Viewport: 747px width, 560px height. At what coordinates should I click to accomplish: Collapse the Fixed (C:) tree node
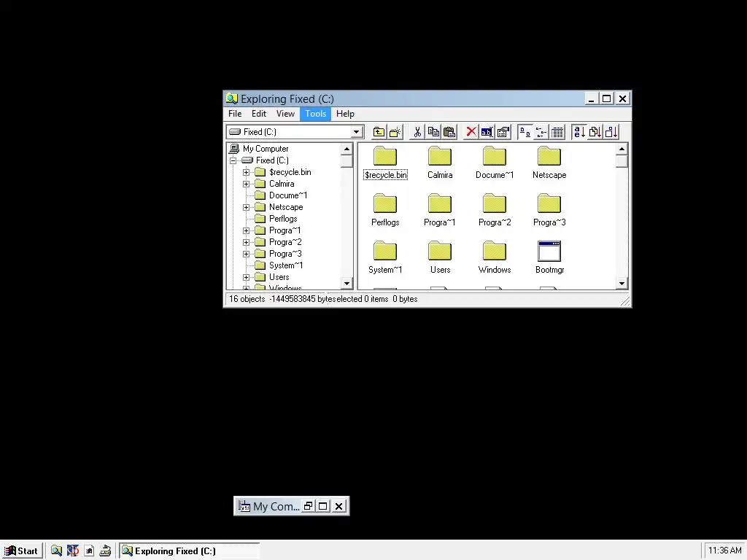(x=233, y=160)
